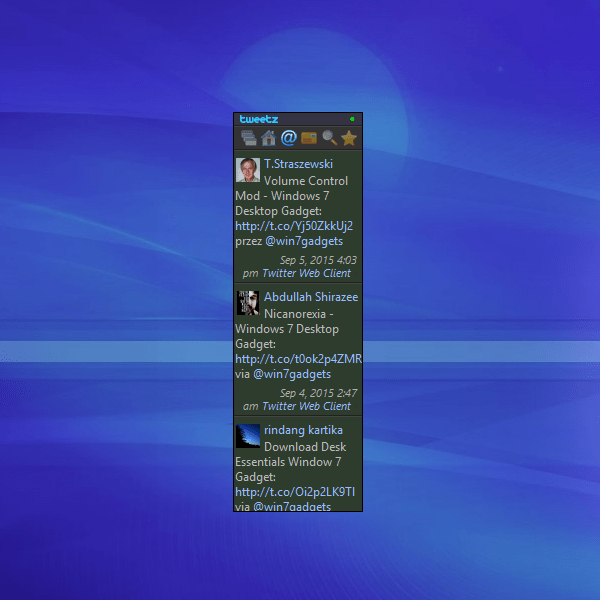The height and width of the screenshot is (600, 600).
Task: Show mentions with the @ icon
Action: (x=289, y=138)
